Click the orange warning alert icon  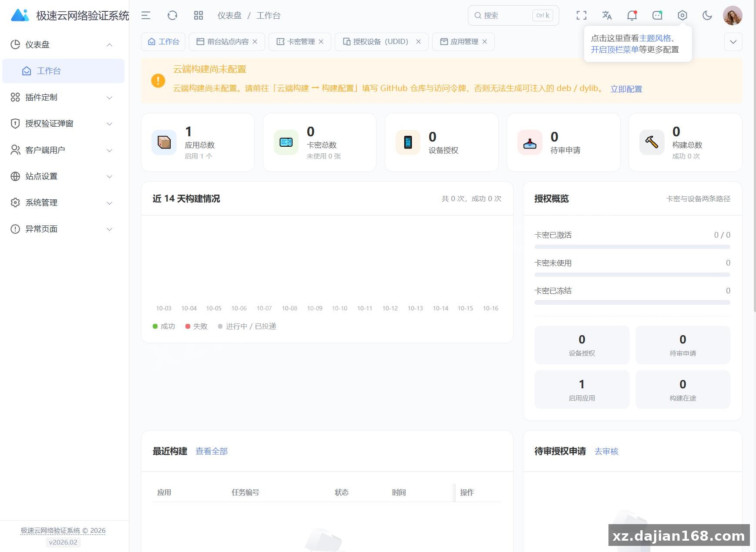tap(158, 81)
